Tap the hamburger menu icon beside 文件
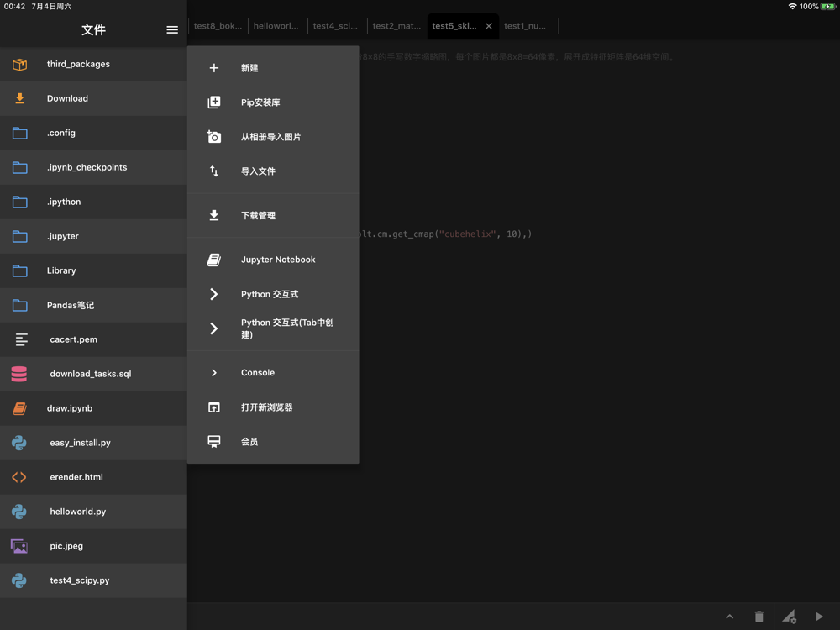Screen dimensions: 840x630 click(x=172, y=30)
